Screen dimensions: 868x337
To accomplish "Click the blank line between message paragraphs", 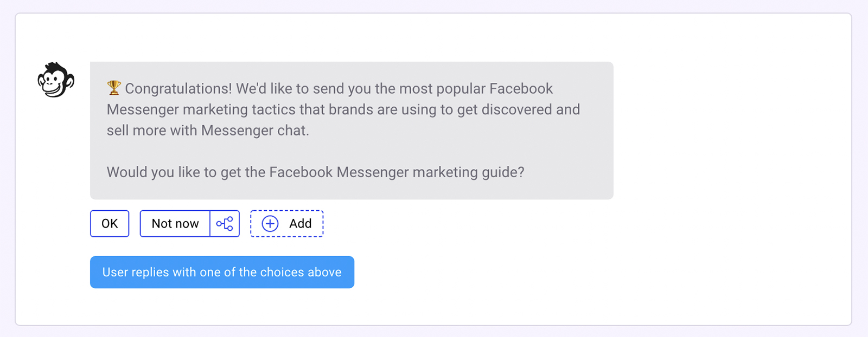I will [325, 152].
